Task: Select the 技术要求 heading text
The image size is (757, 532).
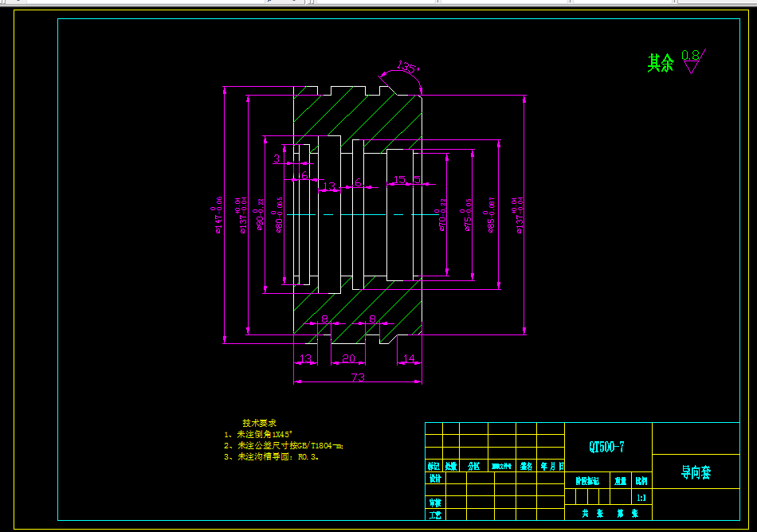Action: pos(259,423)
